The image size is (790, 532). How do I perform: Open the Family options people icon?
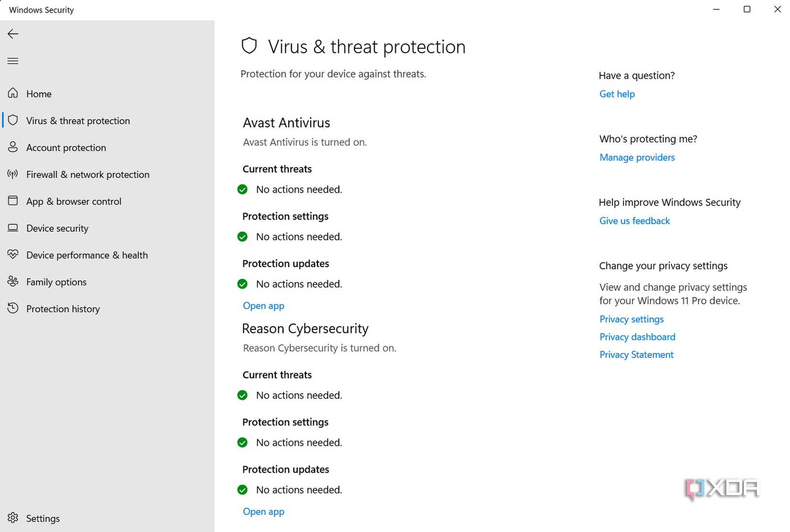(13, 281)
